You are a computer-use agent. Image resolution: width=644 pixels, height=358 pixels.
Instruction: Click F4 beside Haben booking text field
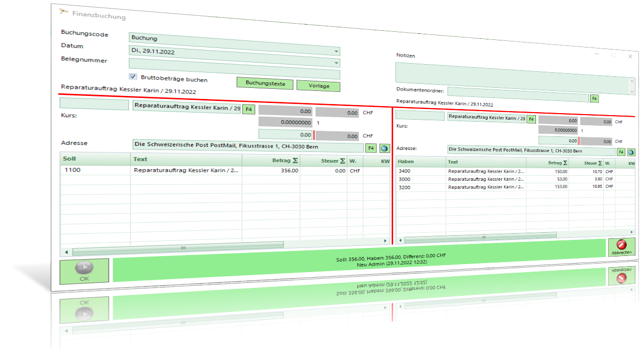point(531,119)
